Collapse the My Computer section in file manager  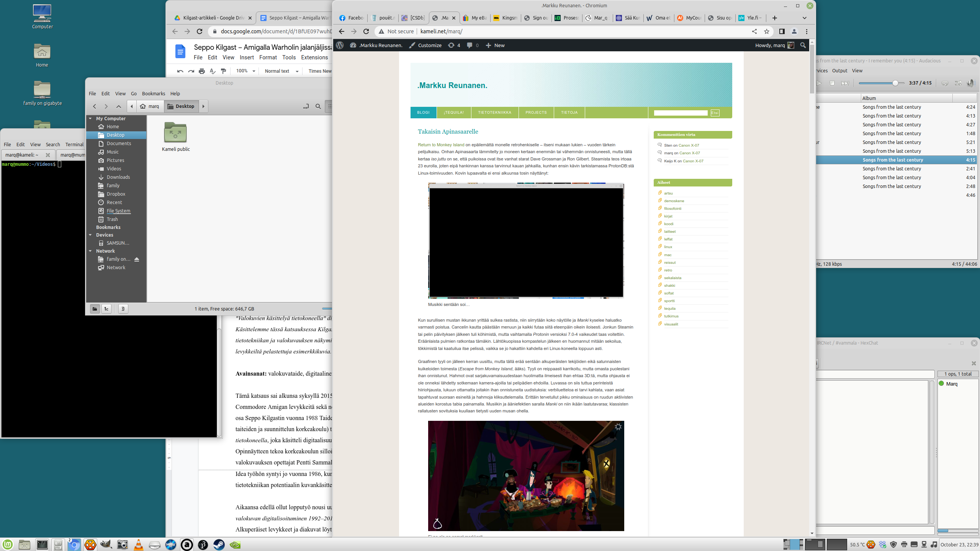[90, 119]
